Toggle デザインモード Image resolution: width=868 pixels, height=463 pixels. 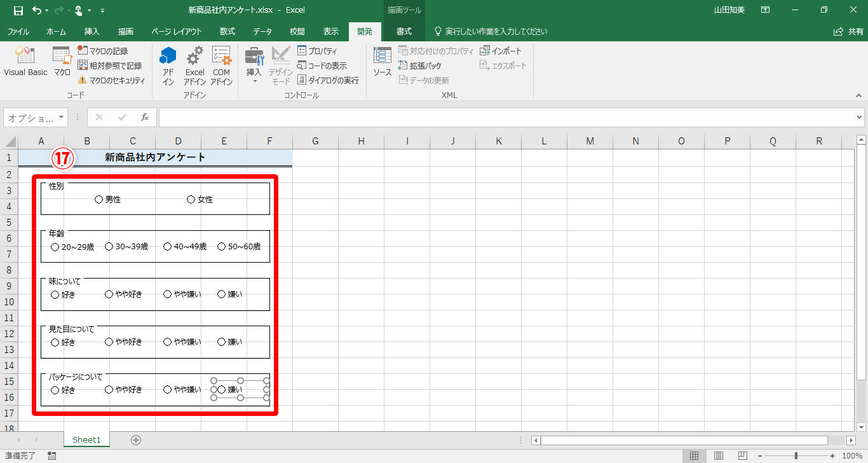[x=281, y=66]
